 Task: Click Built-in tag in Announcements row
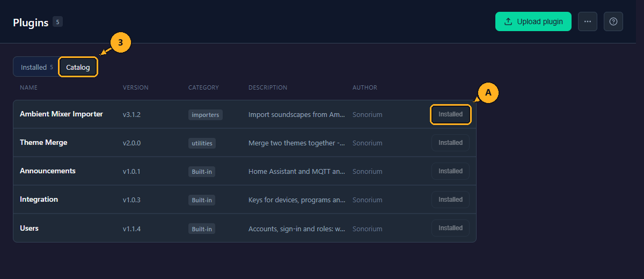coord(202,172)
